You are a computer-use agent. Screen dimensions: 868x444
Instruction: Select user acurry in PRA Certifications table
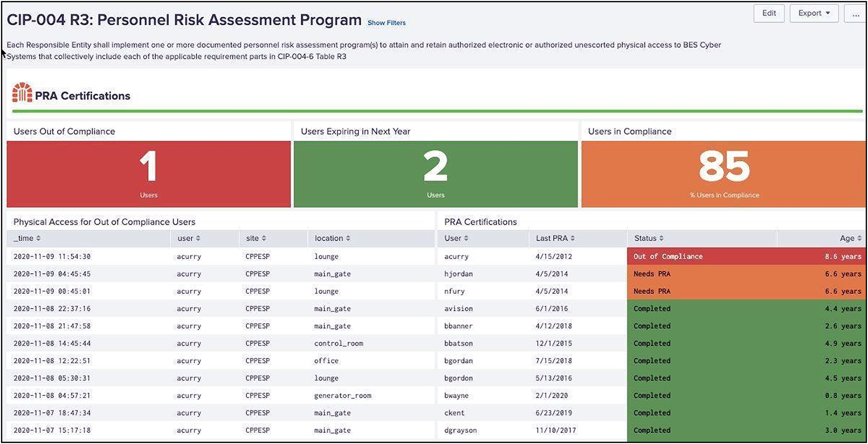[x=456, y=257]
